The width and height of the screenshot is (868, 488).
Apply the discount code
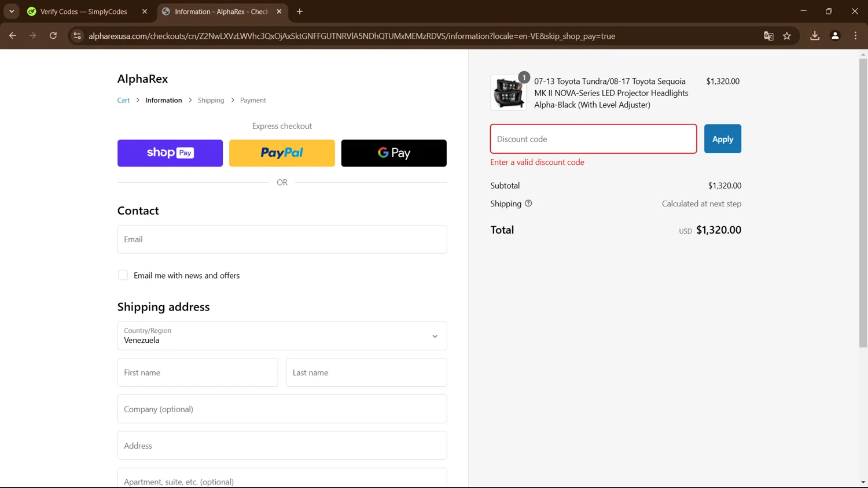pos(723,139)
